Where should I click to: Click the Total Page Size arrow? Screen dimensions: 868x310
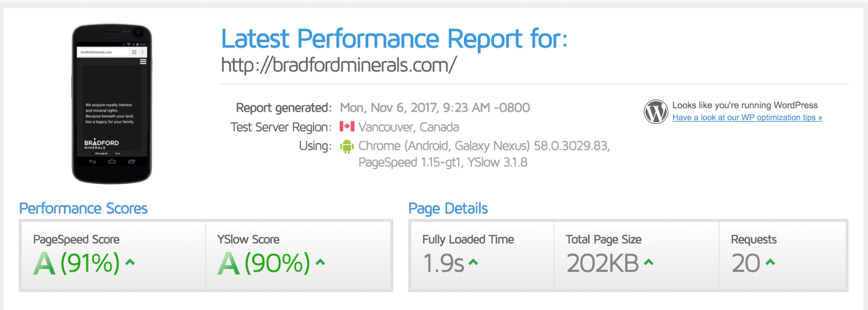pos(649,262)
